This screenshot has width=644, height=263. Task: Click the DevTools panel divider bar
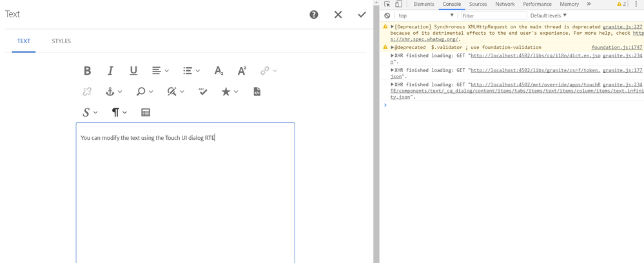[x=376, y=131]
